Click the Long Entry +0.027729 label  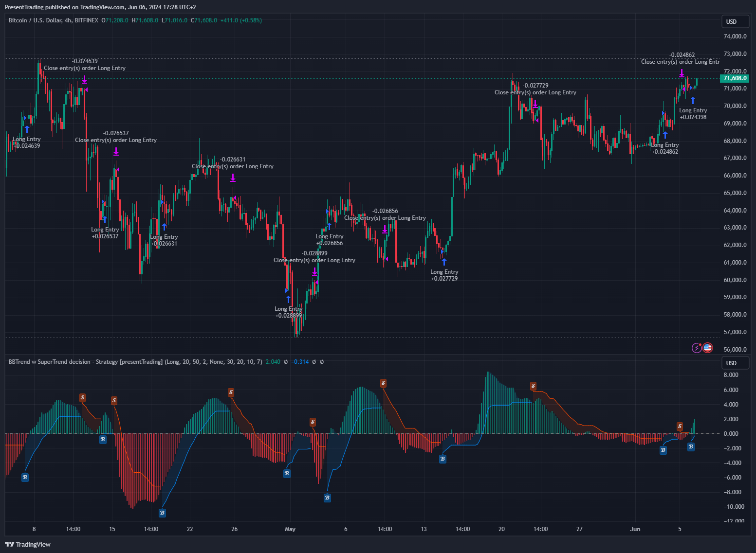[444, 275]
